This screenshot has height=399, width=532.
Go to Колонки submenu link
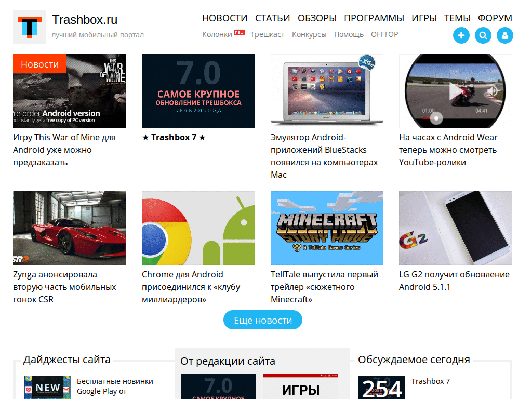click(x=217, y=34)
